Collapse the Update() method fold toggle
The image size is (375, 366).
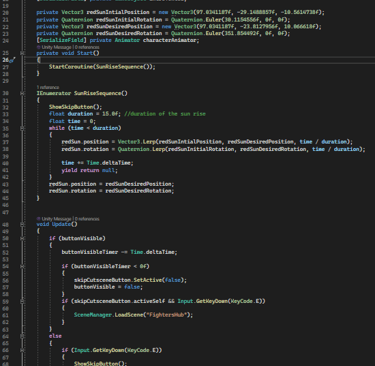coord(22,224)
